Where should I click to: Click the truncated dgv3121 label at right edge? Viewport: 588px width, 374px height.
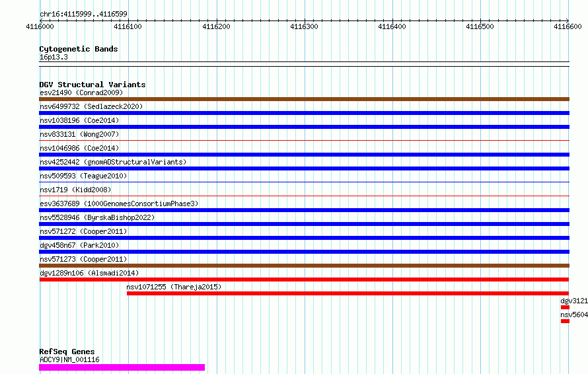[x=574, y=301]
